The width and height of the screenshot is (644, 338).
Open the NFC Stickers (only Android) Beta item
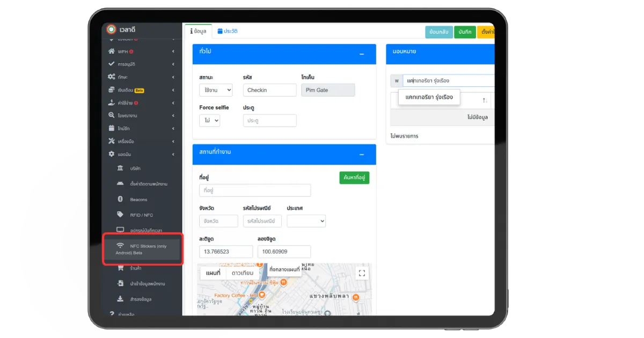point(142,249)
